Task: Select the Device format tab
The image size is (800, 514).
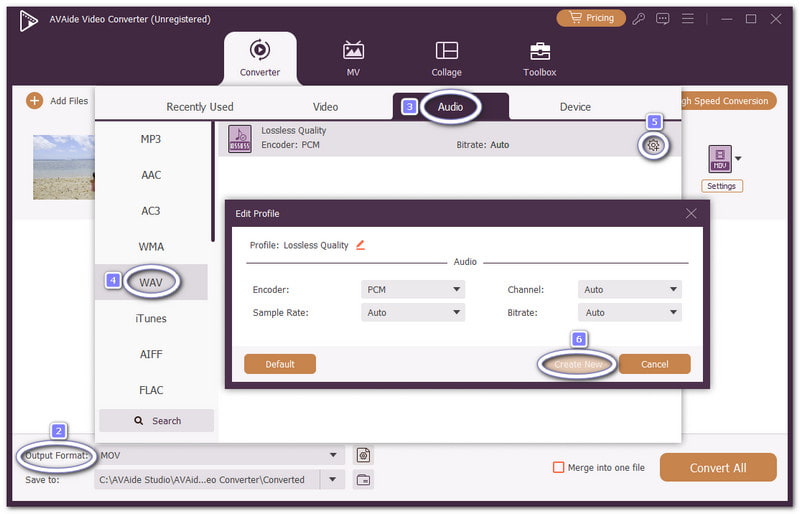Action: (575, 107)
